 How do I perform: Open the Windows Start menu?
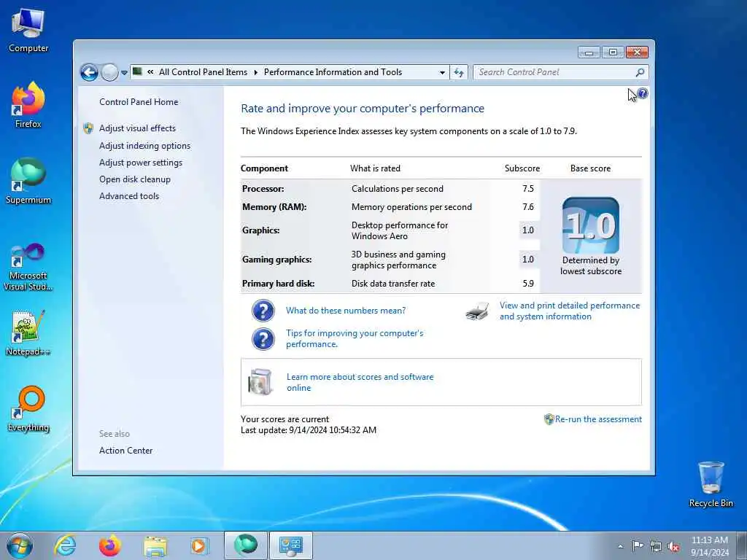pyautogui.click(x=20, y=545)
